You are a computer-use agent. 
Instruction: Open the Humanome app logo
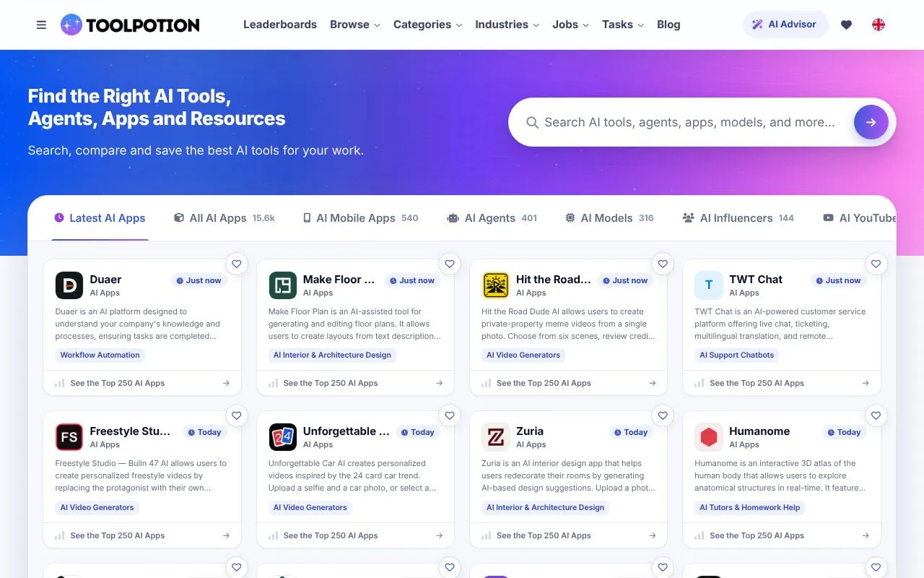(709, 437)
